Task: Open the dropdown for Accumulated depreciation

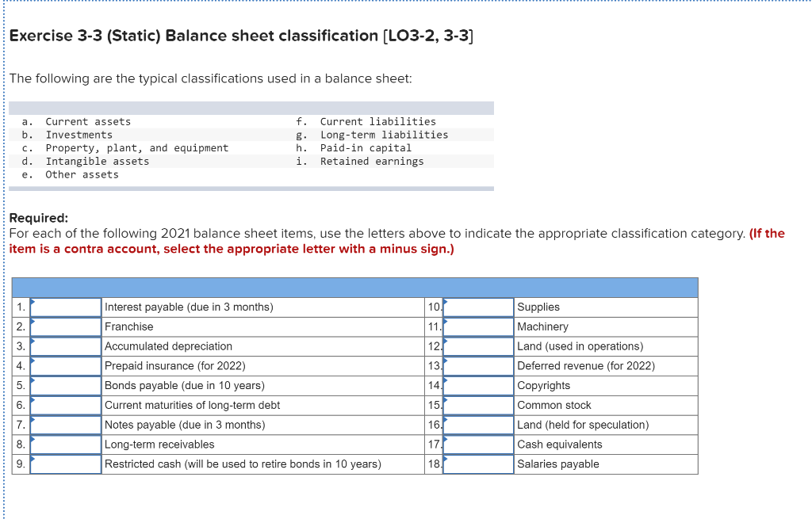Action: pos(65,346)
